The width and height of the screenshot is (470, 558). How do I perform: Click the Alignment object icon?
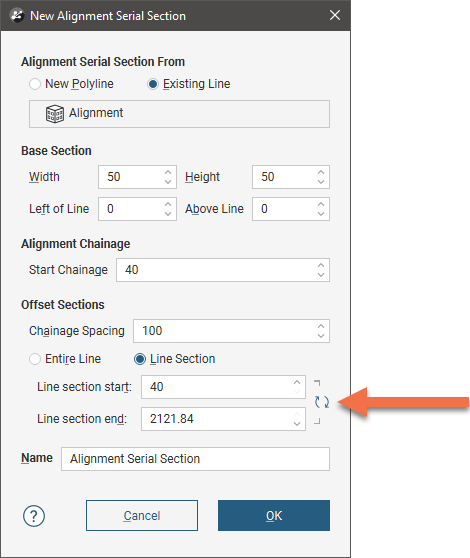55,114
